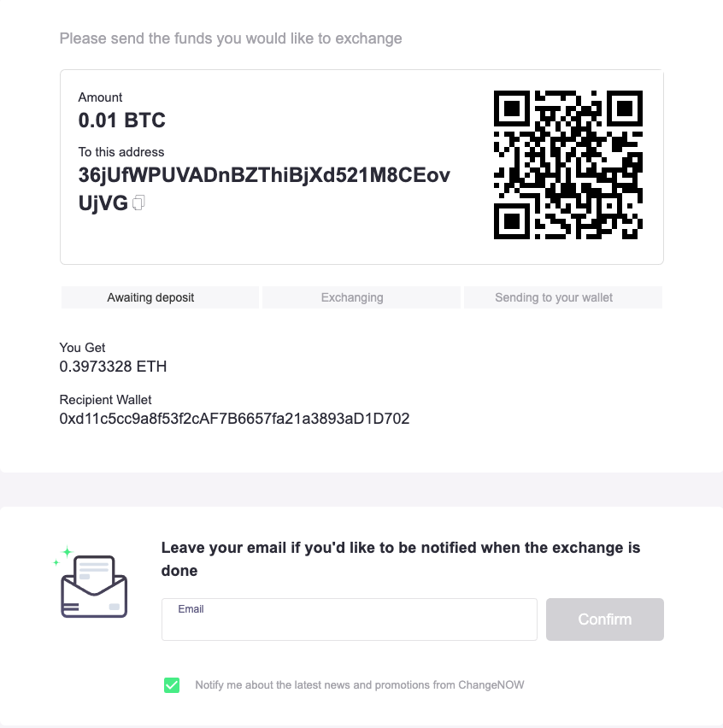The width and height of the screenshot is (723, 728).
Task: Select the Exchanging step
Action: (x=352, y=297)
